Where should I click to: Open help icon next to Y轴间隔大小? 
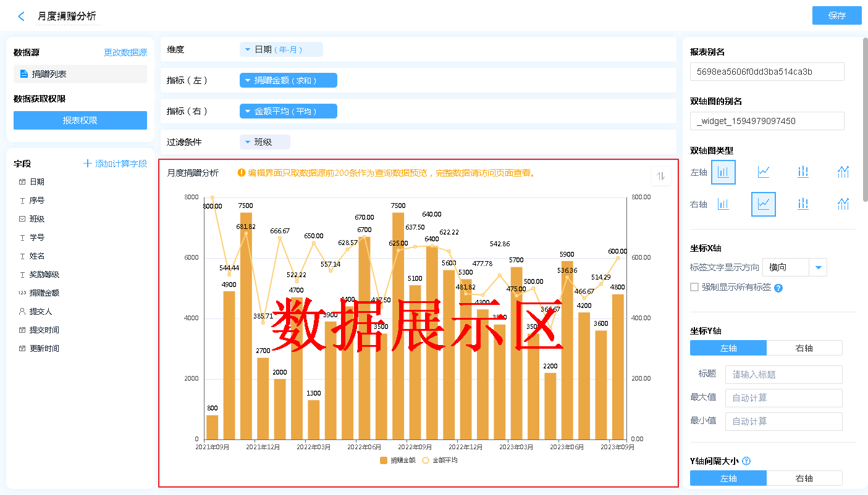(x=746, y=461)
